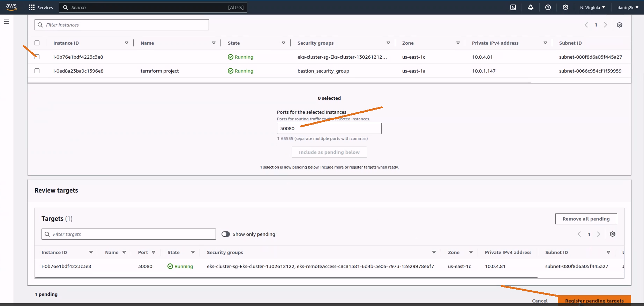Image resolution: width=644 pixels, height=306 pixels.
Task: Open the console settings gear in navbar
Action: [x=566, y=7]
